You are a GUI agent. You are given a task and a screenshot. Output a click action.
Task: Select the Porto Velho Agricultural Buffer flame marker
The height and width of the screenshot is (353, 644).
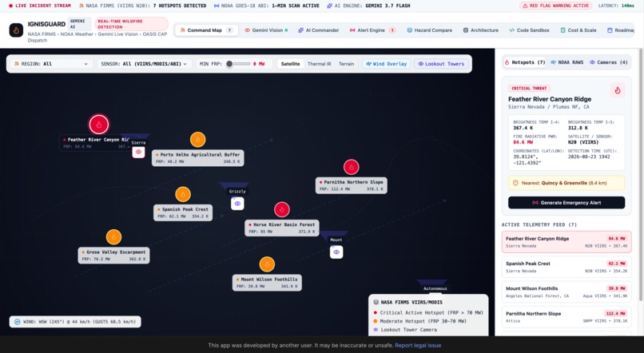[197, 140]
